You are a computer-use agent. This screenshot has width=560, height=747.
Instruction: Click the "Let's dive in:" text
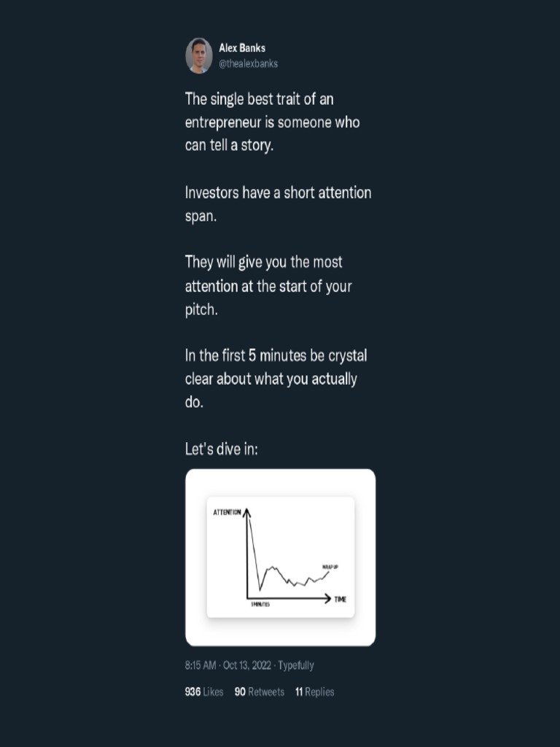click(x=222, y=449)
